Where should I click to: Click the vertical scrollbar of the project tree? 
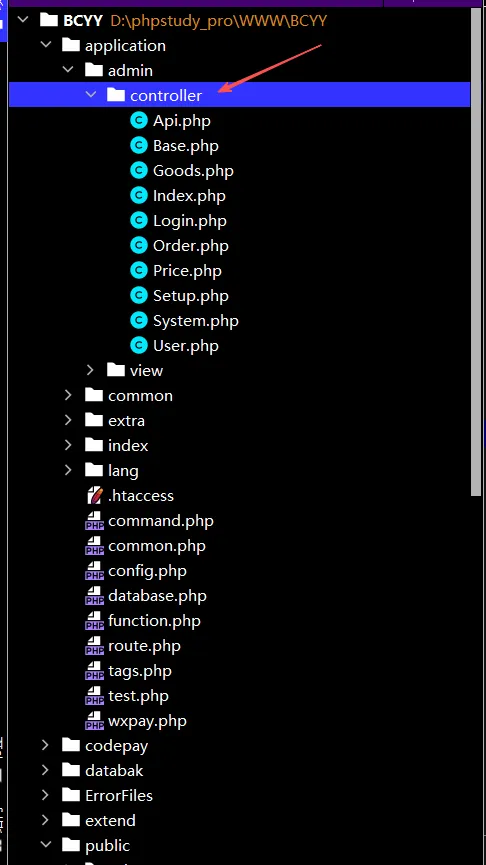pos(477,252)
